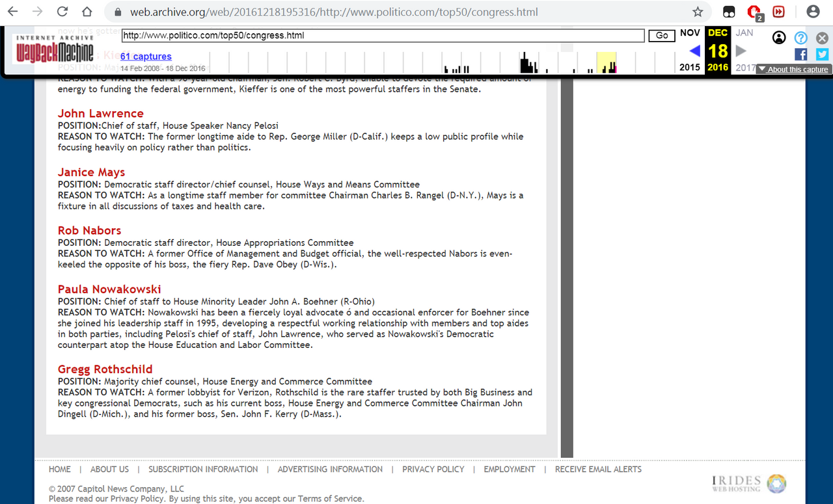Open PRIVACY POLICY footer link
This screenshot has height=504, width=833.
click(433, 469)
